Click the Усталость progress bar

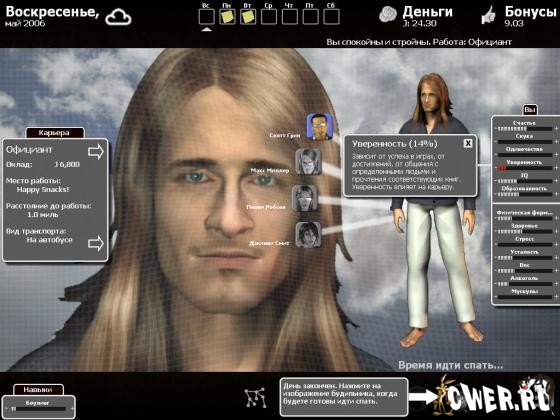click(x=525, y=258)
